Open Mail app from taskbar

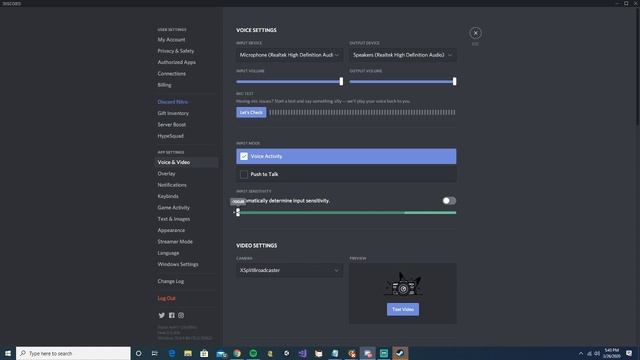click(221, 353)
